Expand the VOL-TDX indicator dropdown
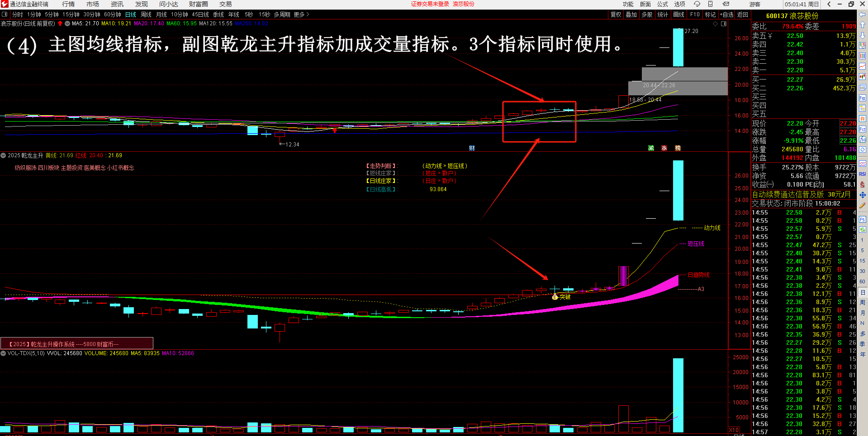 (4, 353)
